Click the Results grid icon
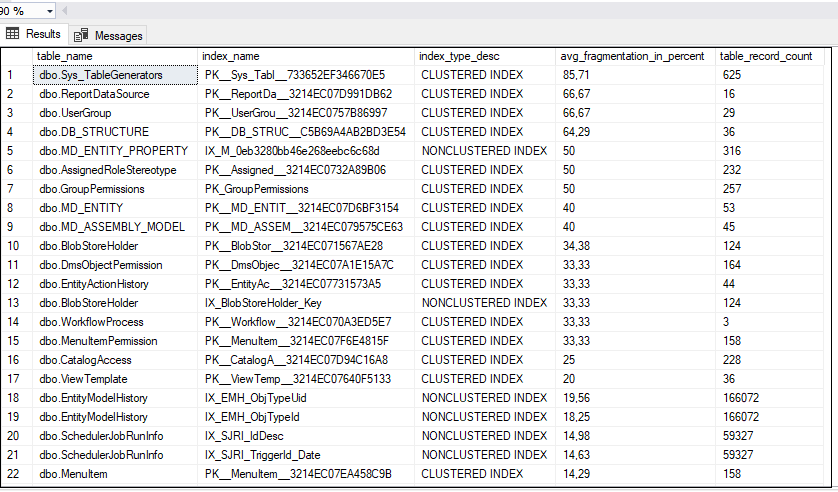Viewport: 838px width, 492px height. 14,34
